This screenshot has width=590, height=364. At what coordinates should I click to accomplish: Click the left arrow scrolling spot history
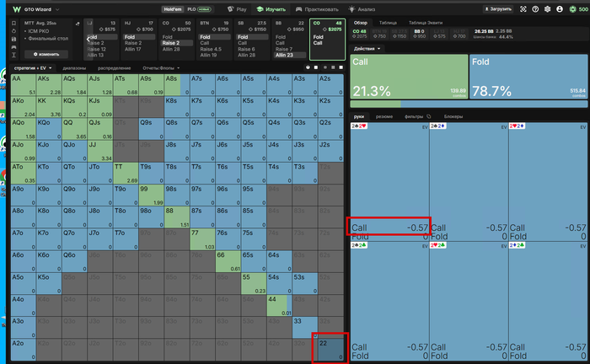pyautogui.click(x=88, y=39)
